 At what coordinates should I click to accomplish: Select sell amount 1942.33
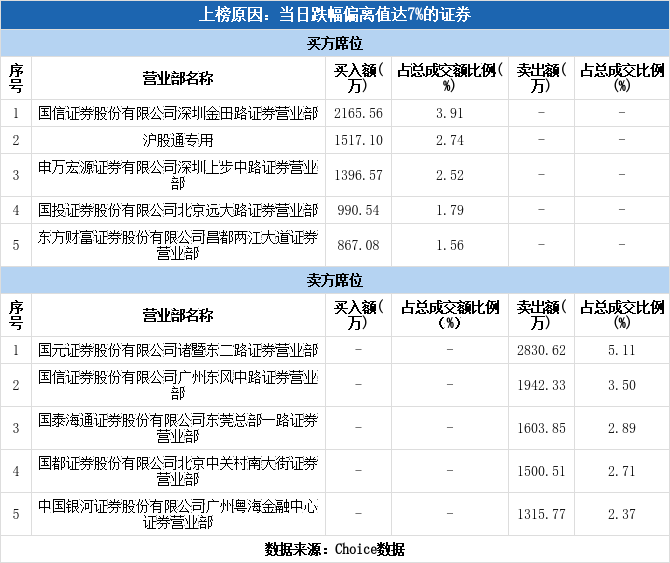point(541,385)
